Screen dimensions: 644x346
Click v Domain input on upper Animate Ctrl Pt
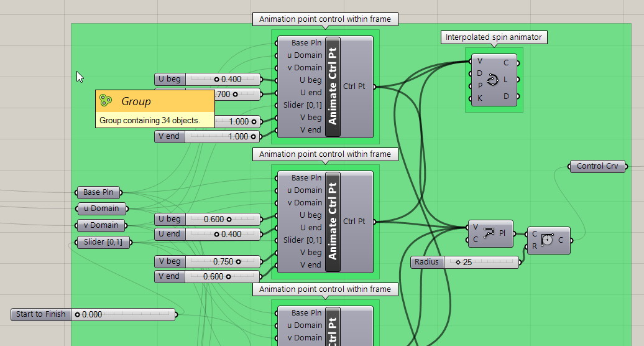tap(305, 68)
